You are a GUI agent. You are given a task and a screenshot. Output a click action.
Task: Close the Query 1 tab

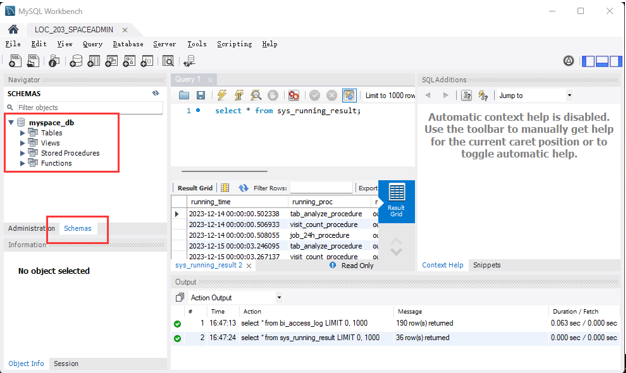(210, 80)
